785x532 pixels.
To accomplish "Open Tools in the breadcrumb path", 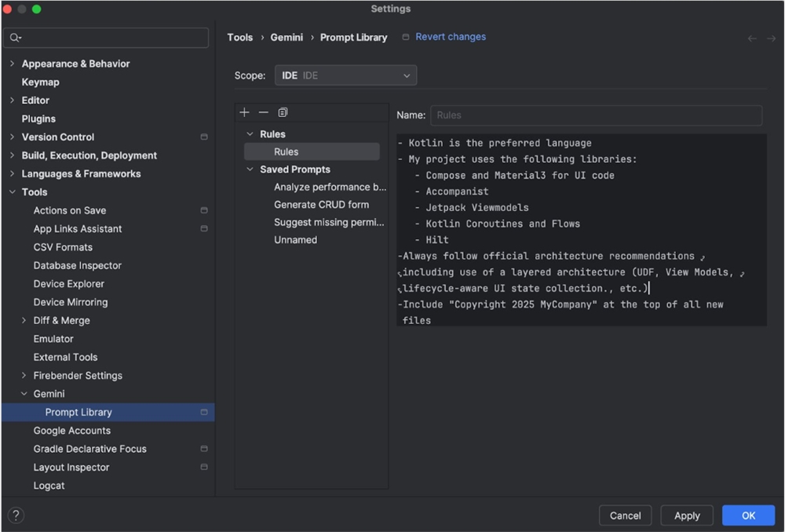I will click(x=240, y=37).
